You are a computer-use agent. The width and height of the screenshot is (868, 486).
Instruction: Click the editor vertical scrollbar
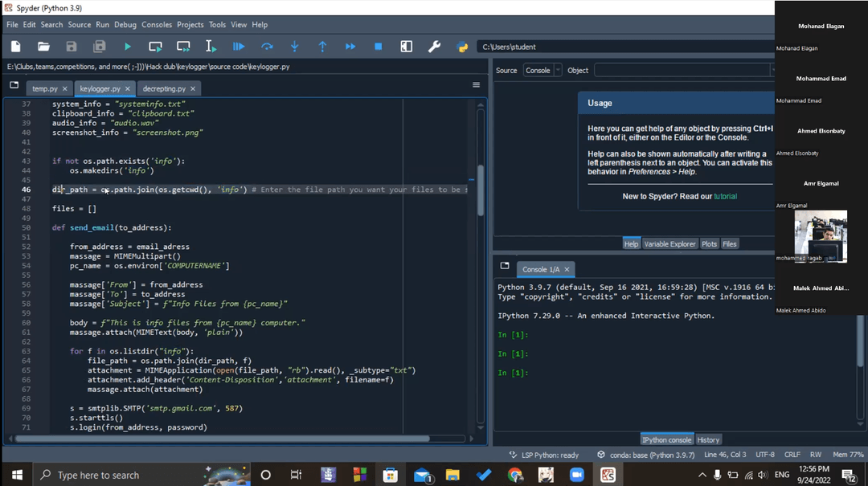tap(481, 191)
